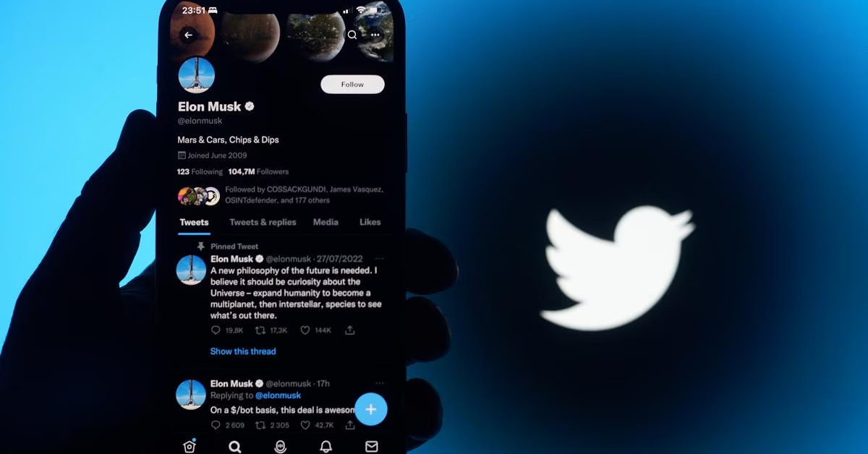Open the three-dot profile options menu

[375, 35]
